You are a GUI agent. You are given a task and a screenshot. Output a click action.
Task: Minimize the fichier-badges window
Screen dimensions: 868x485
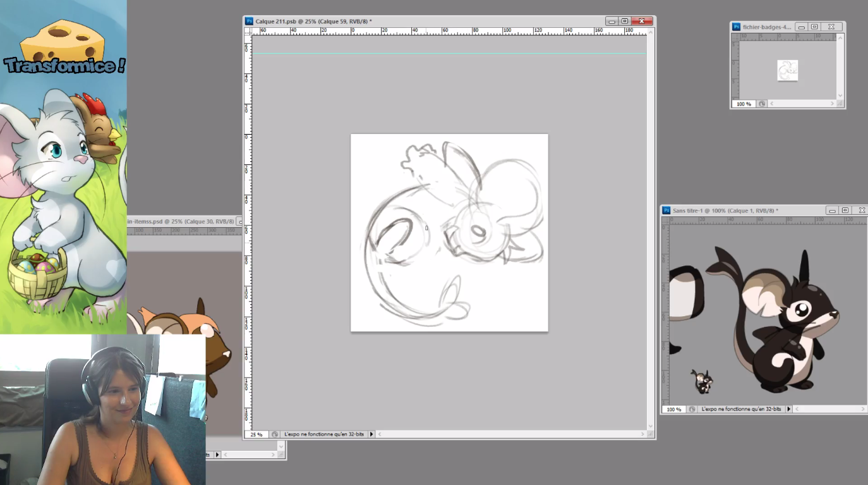pos(801,27)
